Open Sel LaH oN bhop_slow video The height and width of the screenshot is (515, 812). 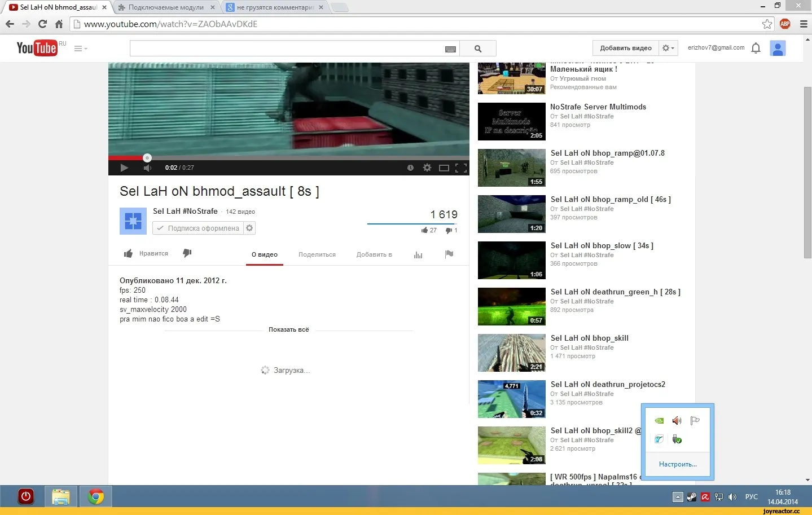[x=602, y=245]
